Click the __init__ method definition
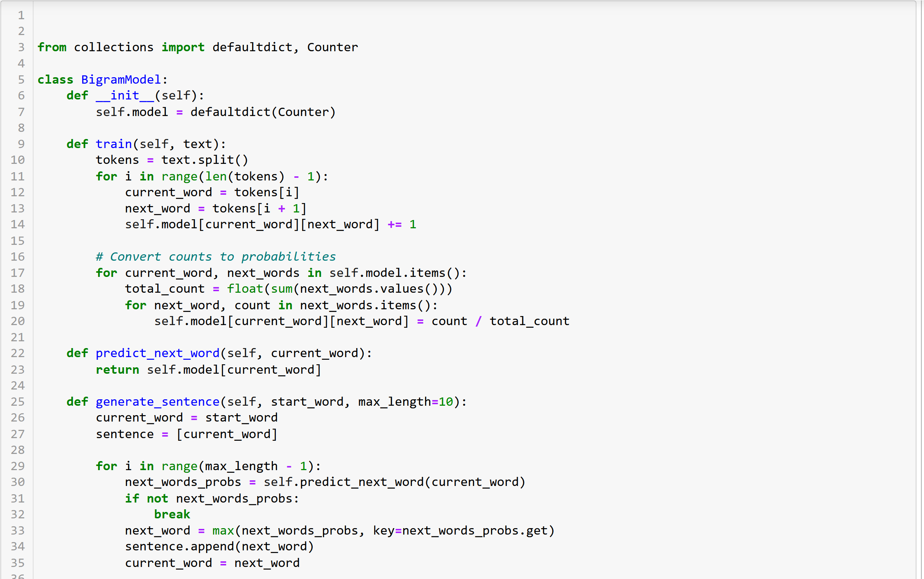 point(125,95)
